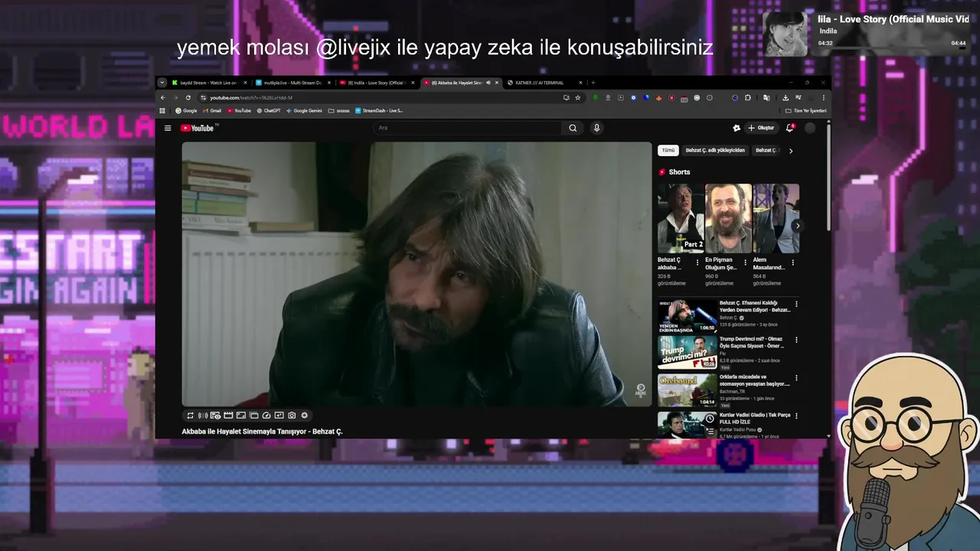Image resolution: width=980 pixels, height=551 pixels.
Task: Switch to Indila - Love Story tab
Action: pyautogui.click(x=377, y=83)
